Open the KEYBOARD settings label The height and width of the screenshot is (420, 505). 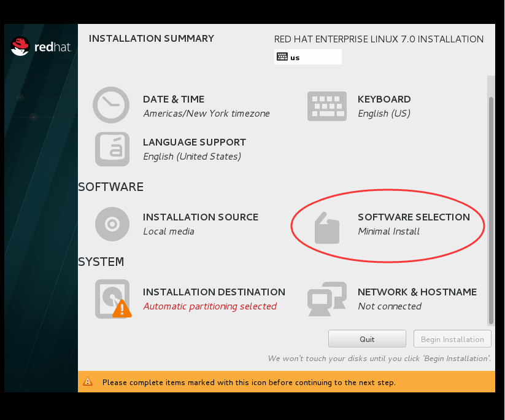click(x=384, y=99)
